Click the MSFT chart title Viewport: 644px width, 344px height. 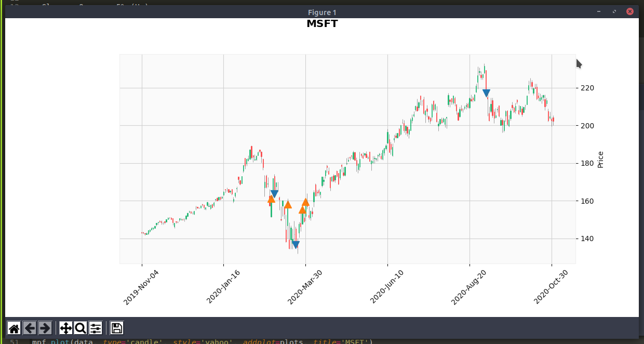pyautogui.click(x=322, y=23)
